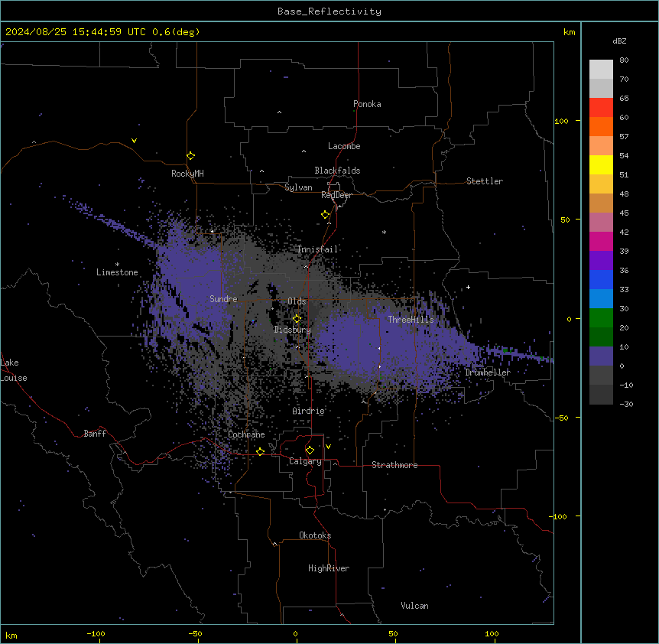The width and height of the screenshot is (659, 644).
Task: Select the yellow diamond marker above Calgary
Action: [x=310, y=450]
